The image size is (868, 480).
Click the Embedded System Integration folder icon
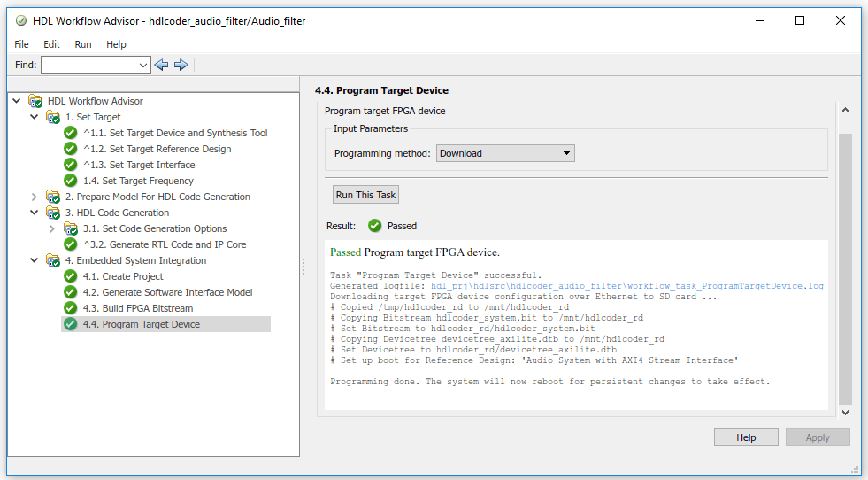click(x=53, y=260)
